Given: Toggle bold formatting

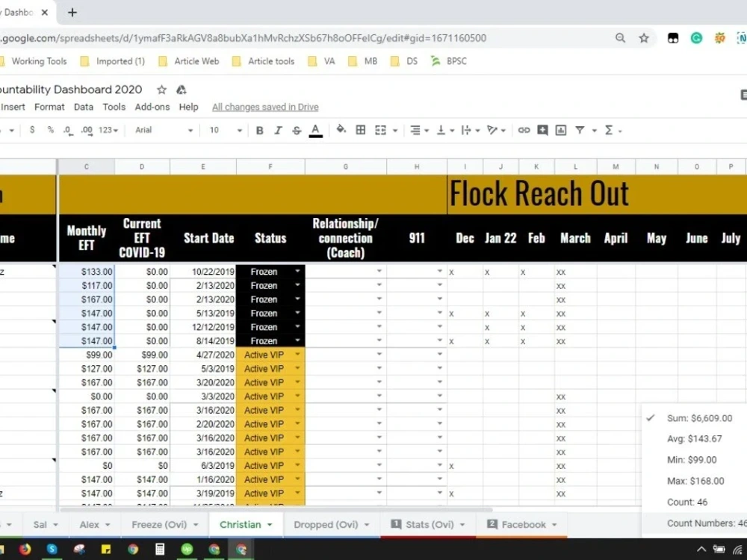Looking at the screenshot, I should [260, 131].
